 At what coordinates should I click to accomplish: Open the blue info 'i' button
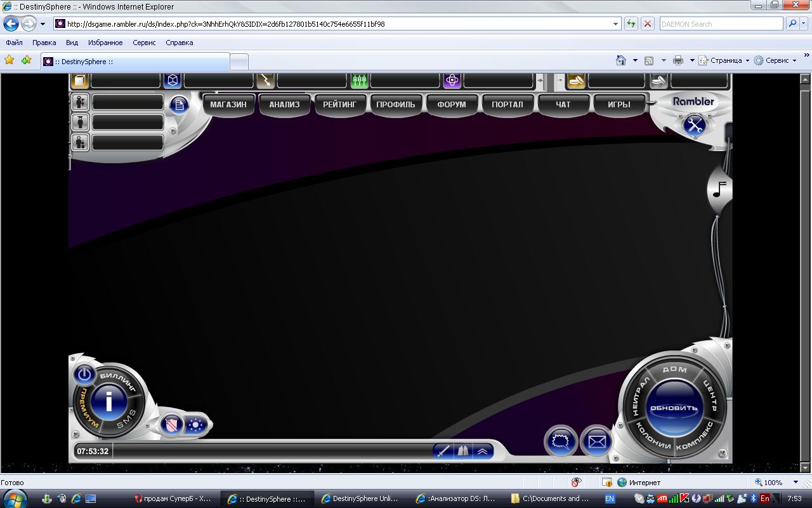[108, 401]
